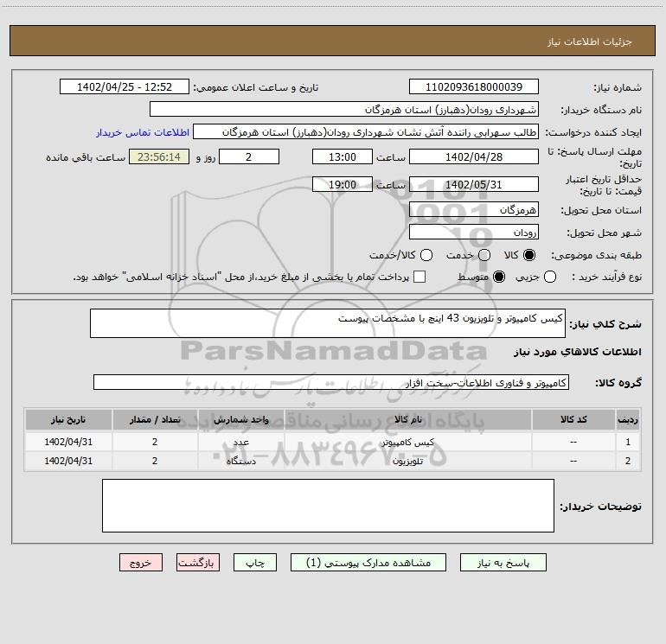Click the بازگشت back button

[198, 563]
